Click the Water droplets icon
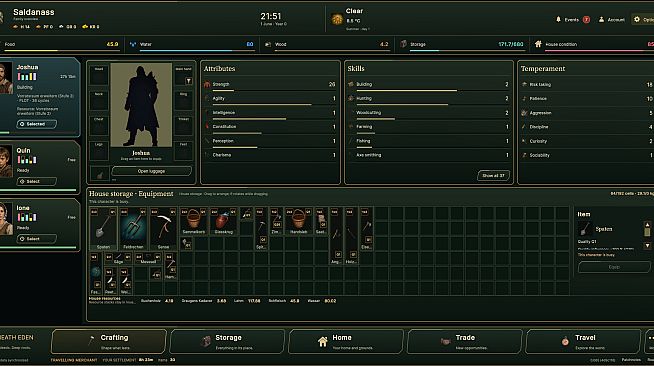This screenshot has height=366, width=654. (133, 44)
